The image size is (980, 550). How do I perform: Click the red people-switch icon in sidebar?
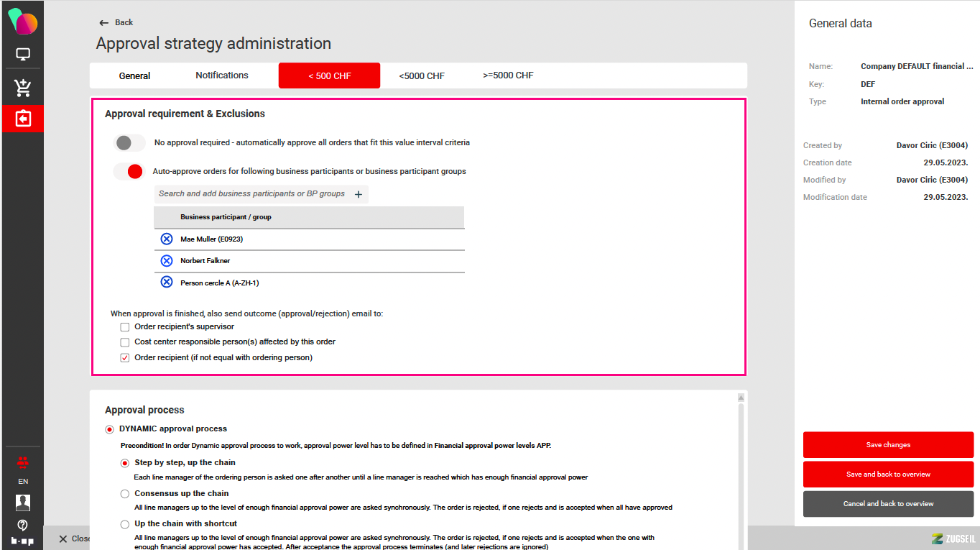point(23,462)
